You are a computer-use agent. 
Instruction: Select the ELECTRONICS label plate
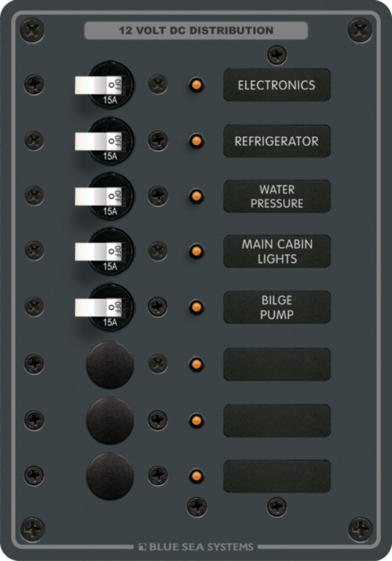coord(277,85)
